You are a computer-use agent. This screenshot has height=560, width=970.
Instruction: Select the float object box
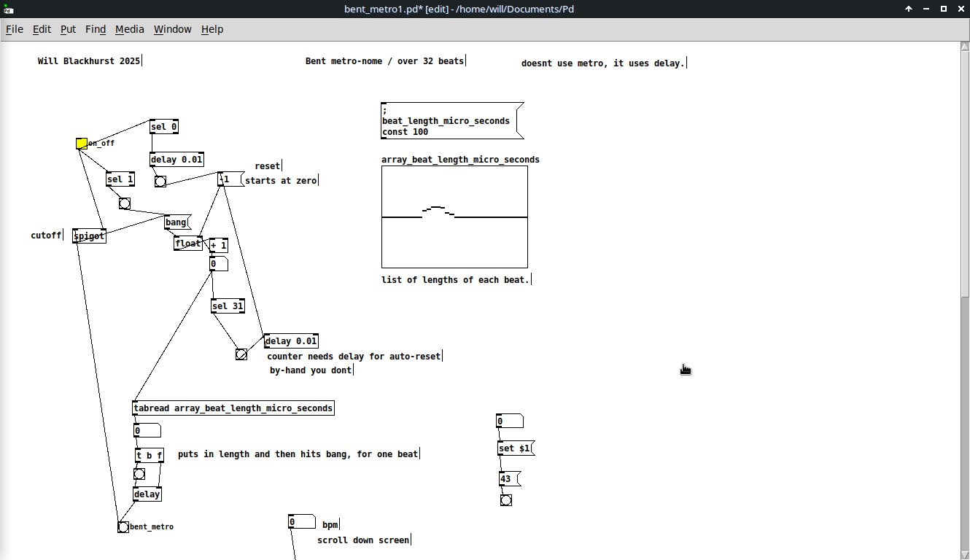click(188, 244)
